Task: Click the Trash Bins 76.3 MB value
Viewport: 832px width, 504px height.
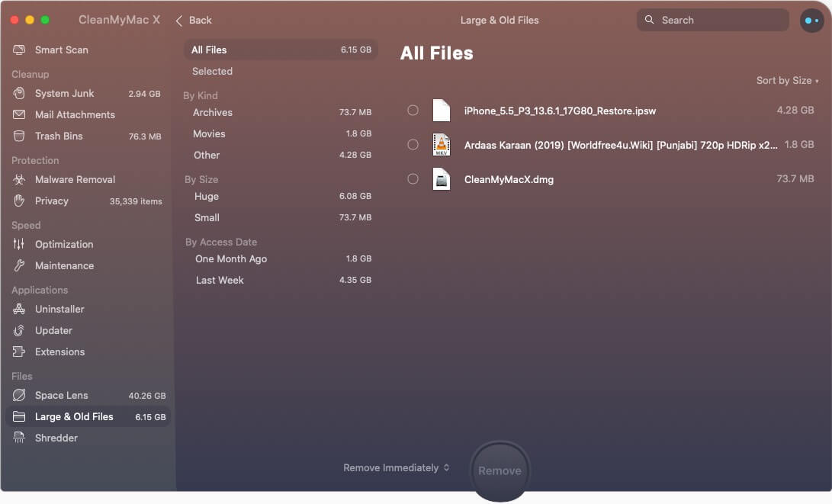Action: pos(145,136)
